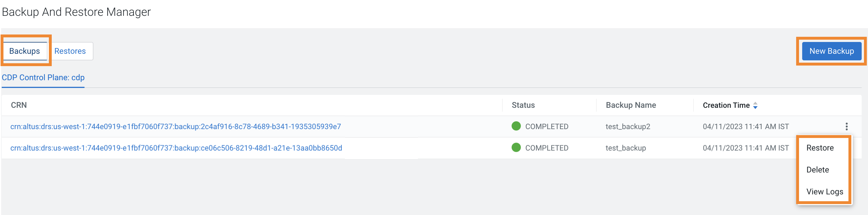Image resolution: width=868 pixels, height=215 pixels.
Task: Choose View Logs from the actions menu
Action: (825, 192)
